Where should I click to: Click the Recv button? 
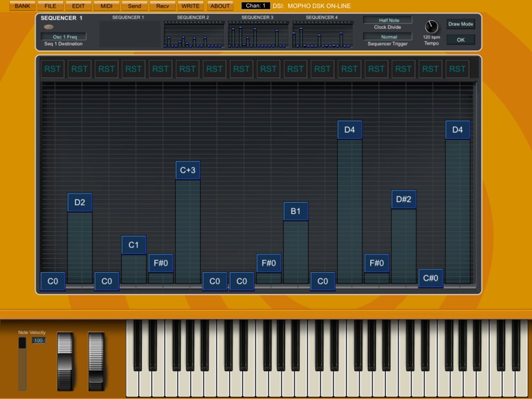162,6
